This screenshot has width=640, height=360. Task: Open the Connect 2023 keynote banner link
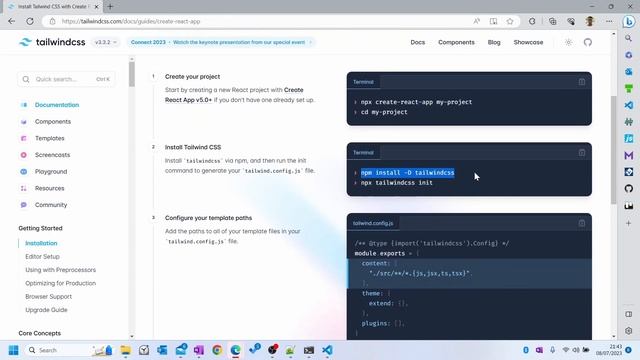(x=220, y=42)
